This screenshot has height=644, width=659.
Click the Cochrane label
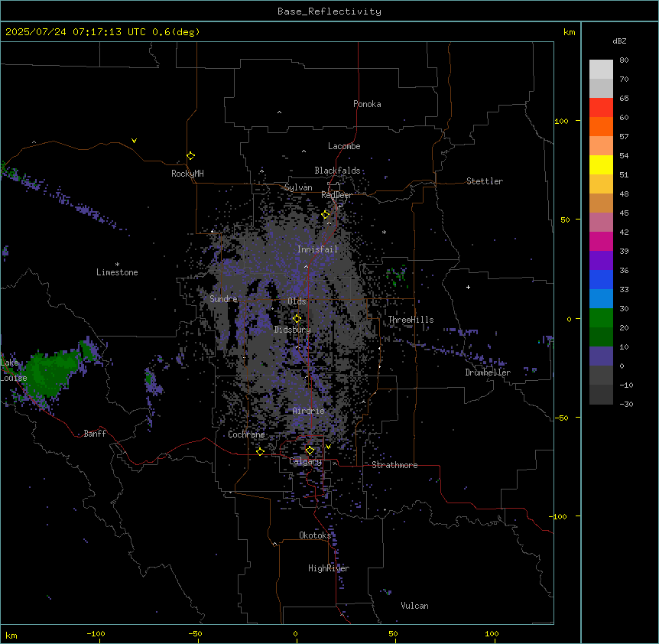[246, 434]
